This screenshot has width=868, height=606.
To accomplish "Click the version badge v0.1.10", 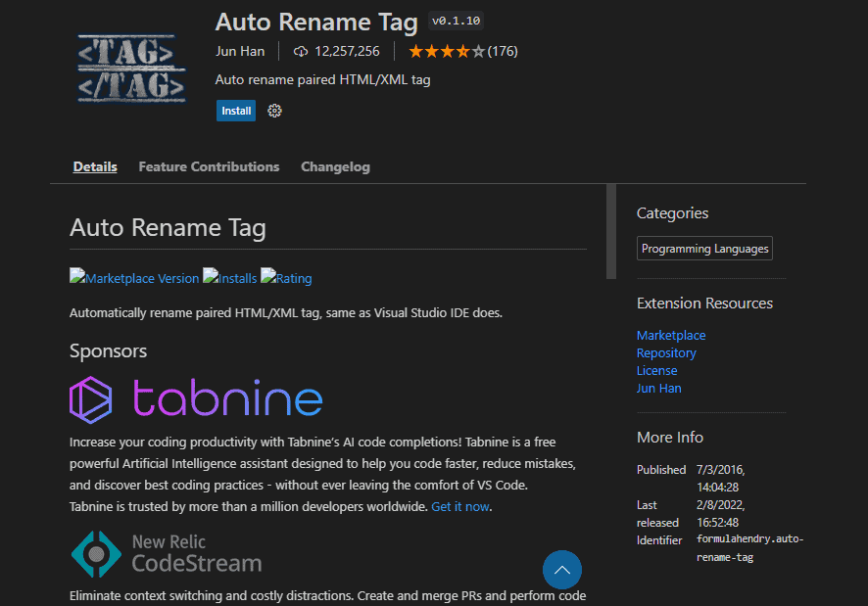I will tap(457, 21).
